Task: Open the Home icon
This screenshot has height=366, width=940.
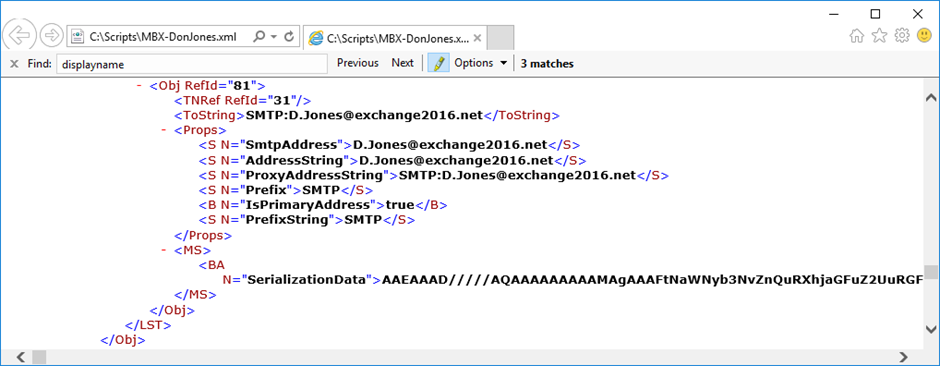Action: [x=857, y=37]
